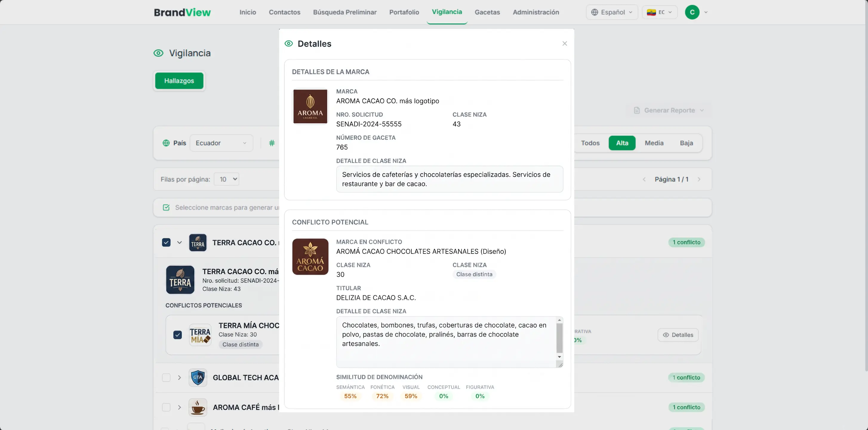Click scroll up arrow in class detail box
Viewport: 868px width, 430px height.
559,320
